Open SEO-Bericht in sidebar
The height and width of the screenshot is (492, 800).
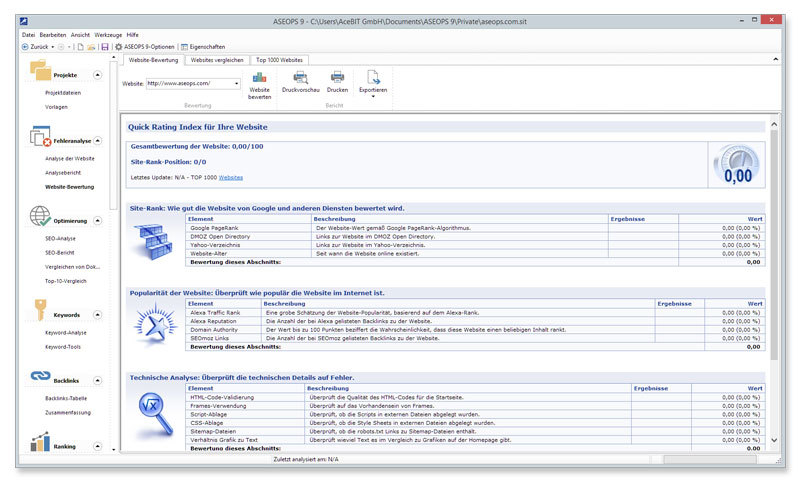pos(59,253)
